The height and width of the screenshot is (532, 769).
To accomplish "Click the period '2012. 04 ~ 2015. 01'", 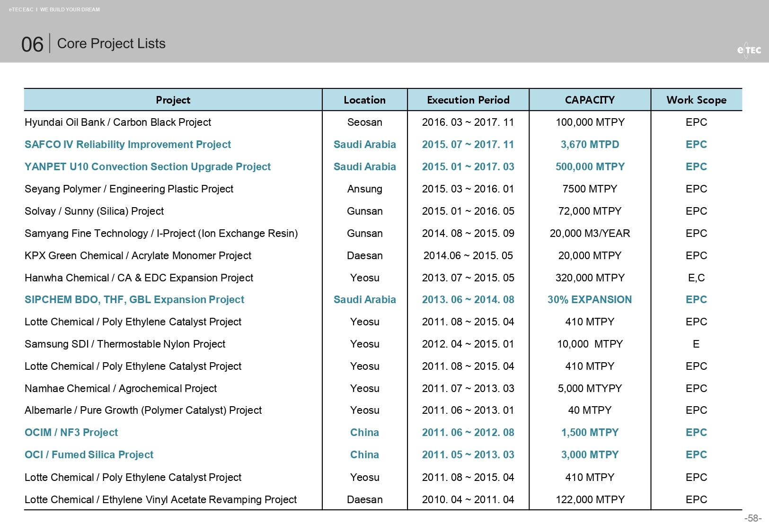I will click(x=468, y=344).
